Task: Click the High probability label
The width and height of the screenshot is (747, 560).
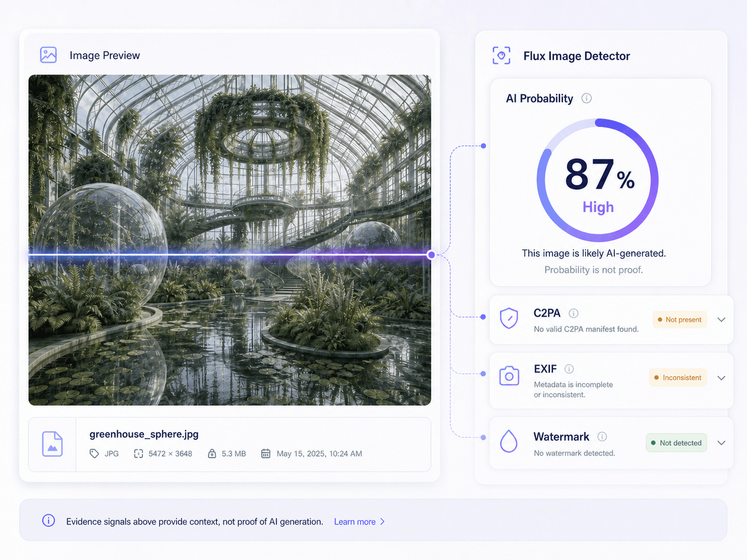Action: point(598,207)
